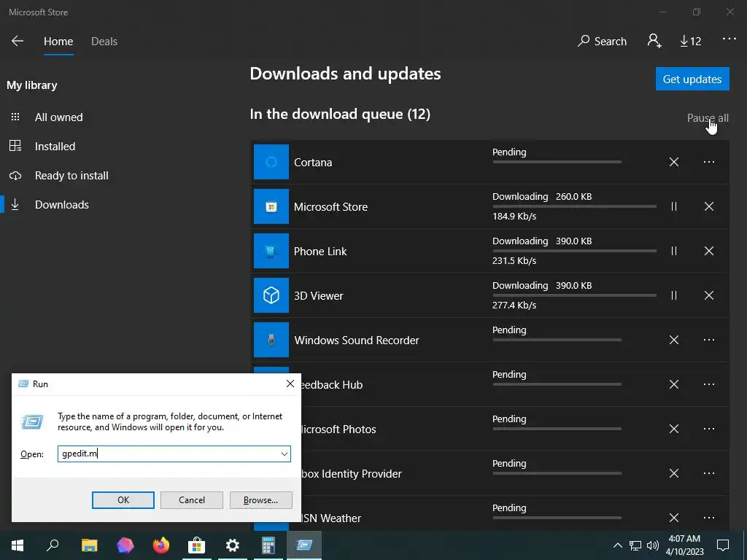Cancel the MSN Weather download
The width and height of the screenshot is (747, 560).
pos(673,518)
